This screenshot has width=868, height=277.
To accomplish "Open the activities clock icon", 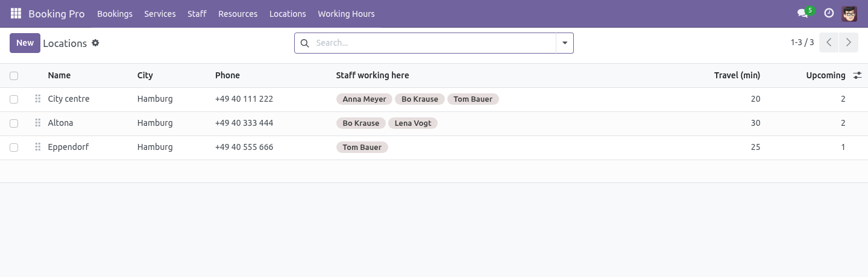I will coord(829,13).
